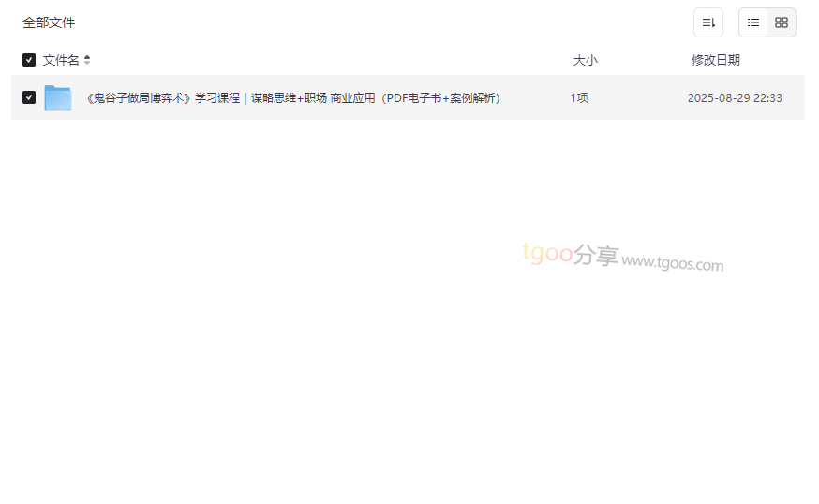Toggle the 文件名 sort arrows

click(87, 60)
